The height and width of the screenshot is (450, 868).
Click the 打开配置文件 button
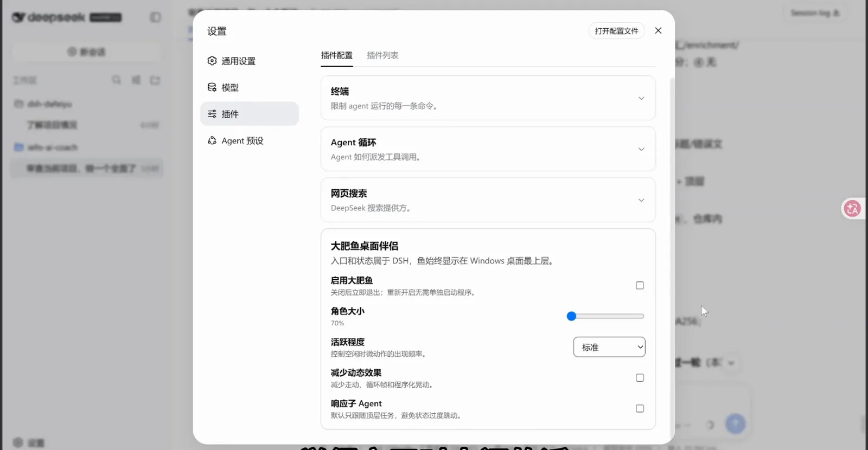[x=616, y=31]
